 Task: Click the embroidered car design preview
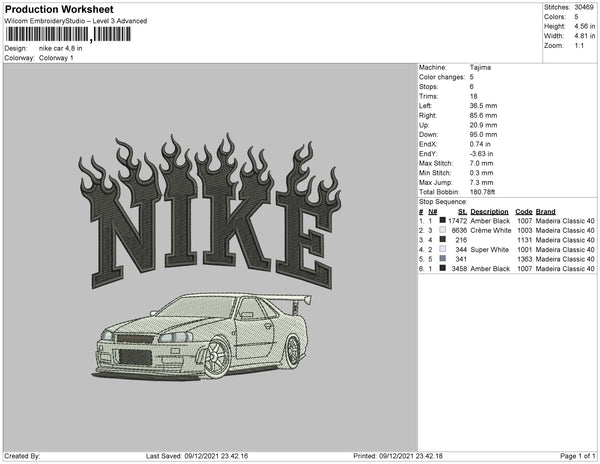202,337
